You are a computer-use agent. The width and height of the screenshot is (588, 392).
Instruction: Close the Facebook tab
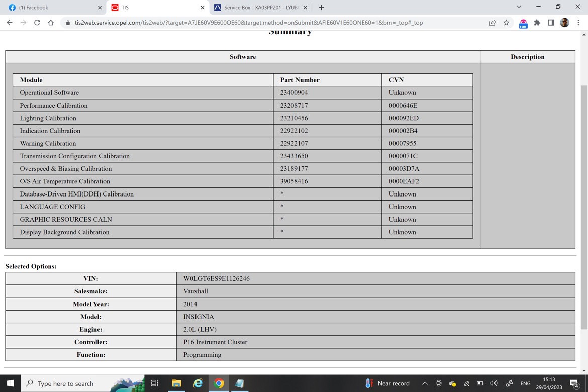(100, 7)
